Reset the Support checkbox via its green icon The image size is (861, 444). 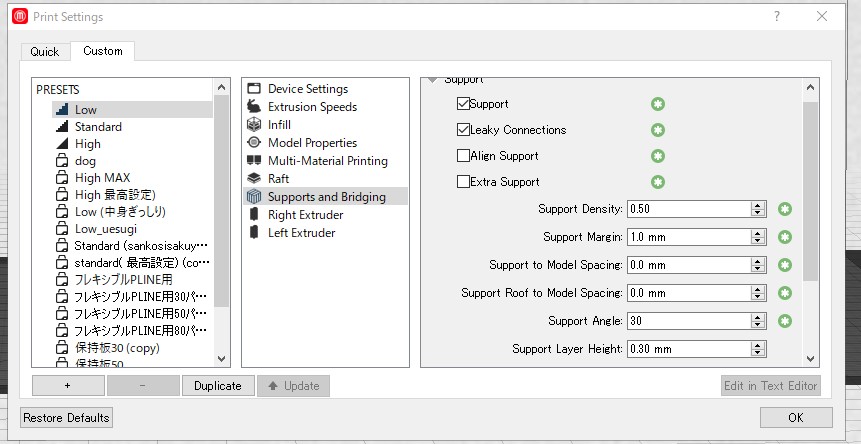coord(658,104)
